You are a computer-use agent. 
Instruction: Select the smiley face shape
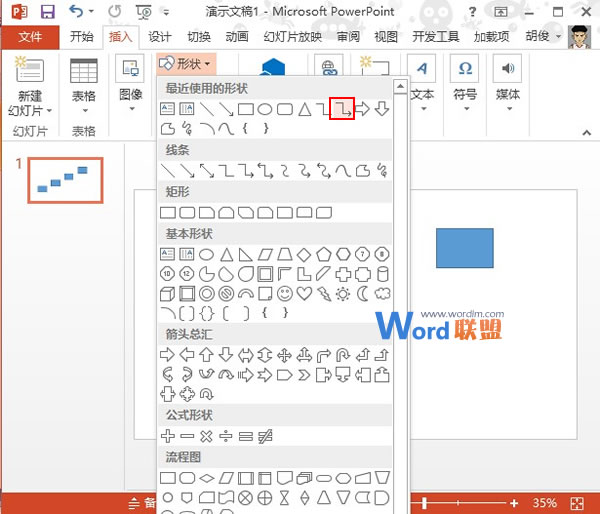tap(284, 294)
